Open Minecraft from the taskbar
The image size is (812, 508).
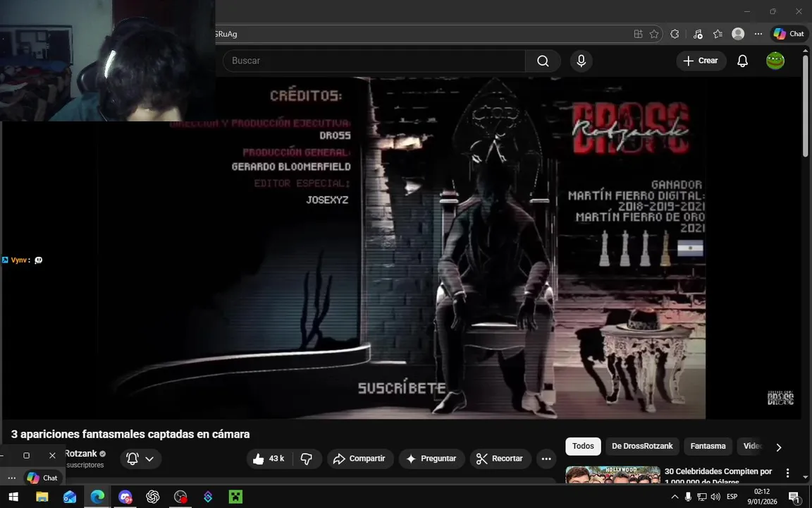pos(235,497)
